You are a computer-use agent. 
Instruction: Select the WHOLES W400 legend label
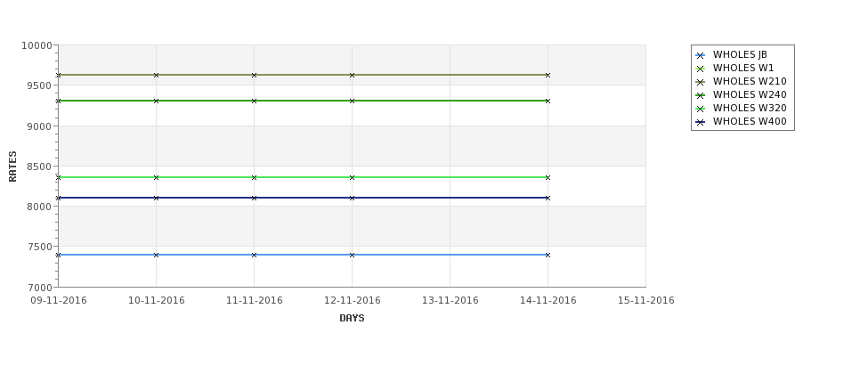(x=750, y=121)
